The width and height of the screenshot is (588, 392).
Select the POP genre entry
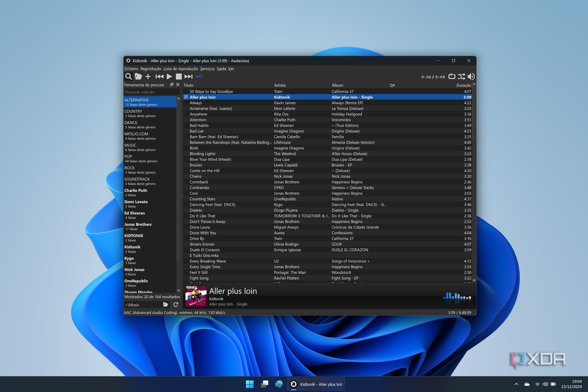click(x=150, y=159)
